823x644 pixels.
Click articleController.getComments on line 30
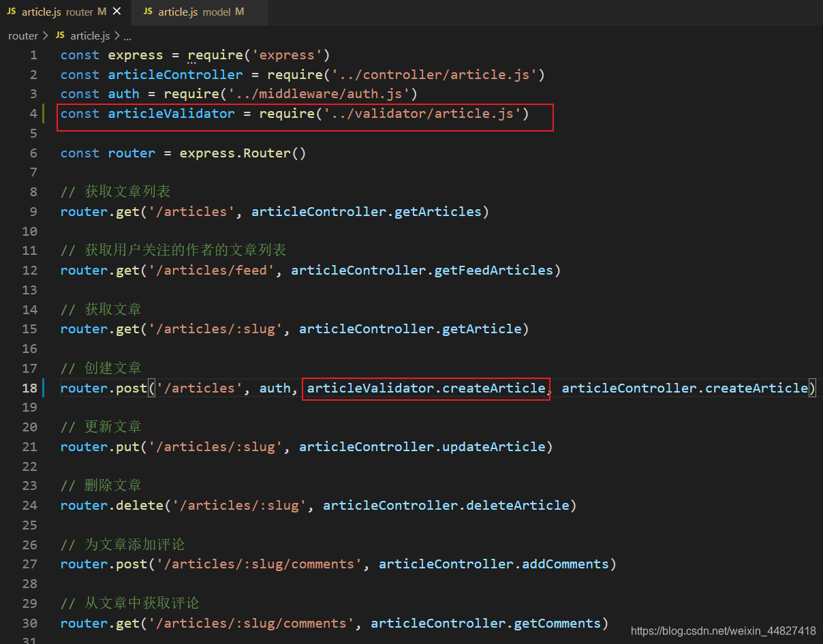tap(486, 624)
